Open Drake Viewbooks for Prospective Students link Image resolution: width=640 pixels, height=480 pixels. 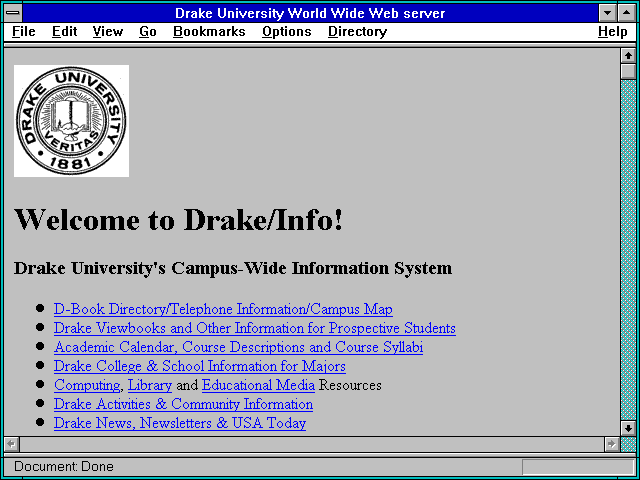coord(255,328)
